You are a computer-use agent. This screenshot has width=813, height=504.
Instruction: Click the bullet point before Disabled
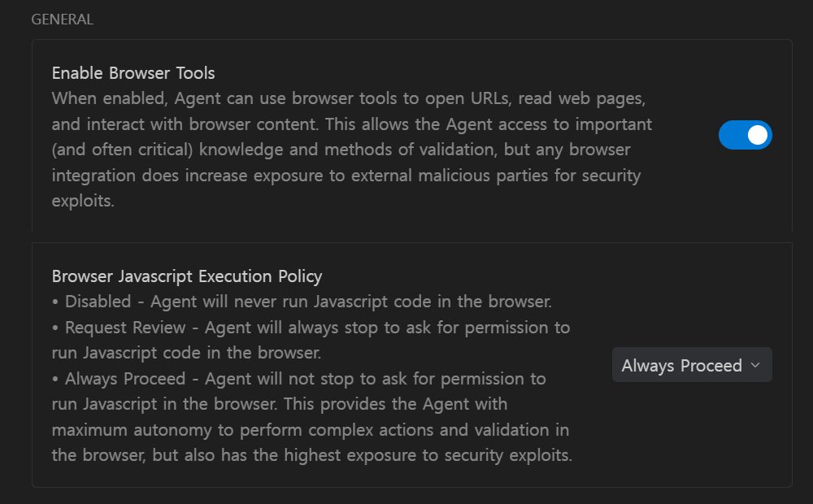55,302
